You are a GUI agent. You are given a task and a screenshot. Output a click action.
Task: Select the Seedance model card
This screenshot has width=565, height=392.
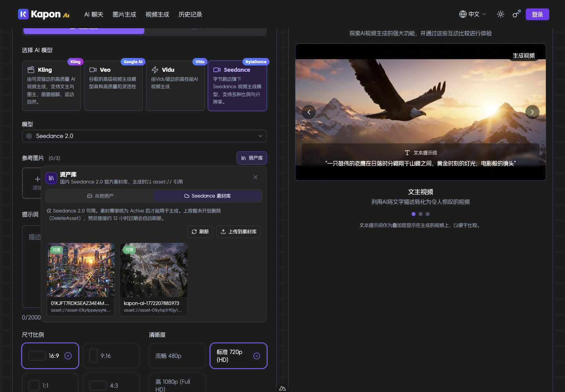tap(237, 86)
